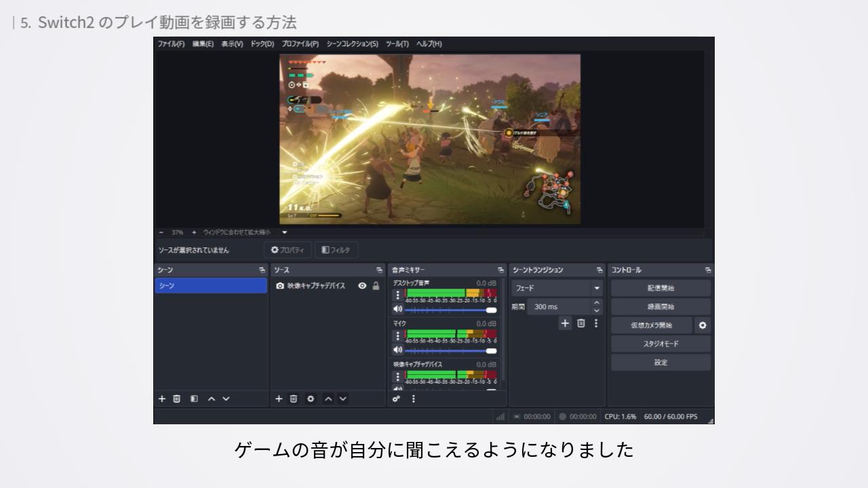The height and width of the screenshot is (488, 868).
Task: Add a new scene transition with plus
Action: 565,323
